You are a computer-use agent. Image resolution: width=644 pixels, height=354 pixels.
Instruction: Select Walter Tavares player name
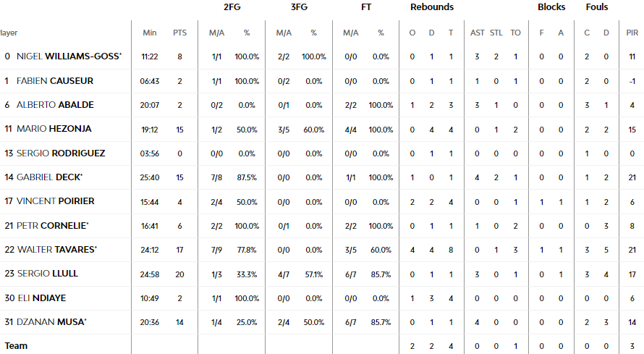56,249
